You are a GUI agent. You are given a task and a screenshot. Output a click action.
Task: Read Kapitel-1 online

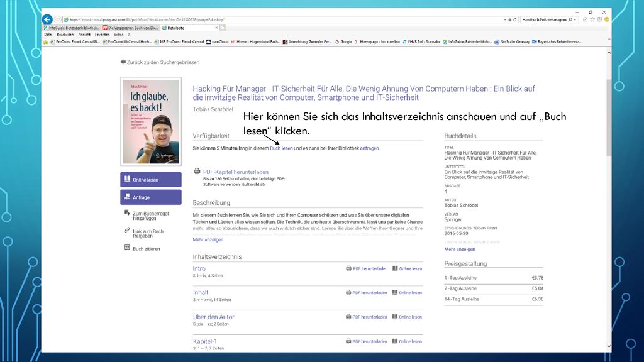407,341
